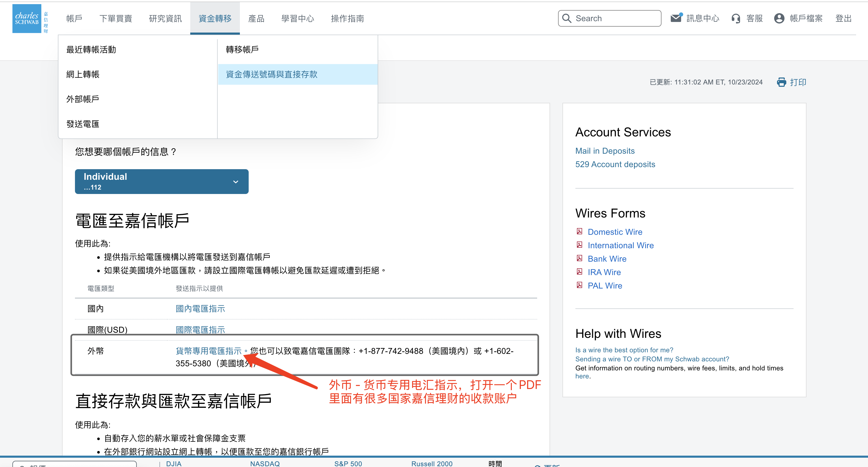This screenshot has height=467, width=868.
Task: Open the 資金轉移 navigation tab
Action: [x=215, y=19]
